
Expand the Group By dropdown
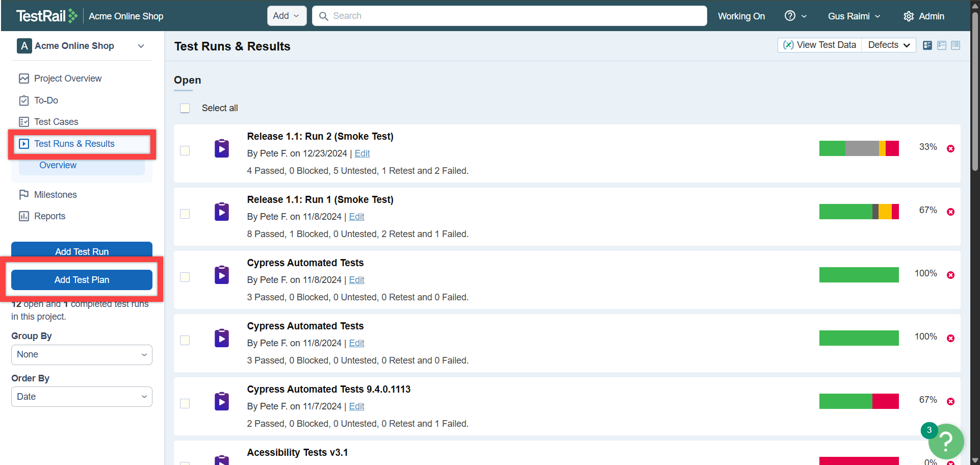coord(82,355)
